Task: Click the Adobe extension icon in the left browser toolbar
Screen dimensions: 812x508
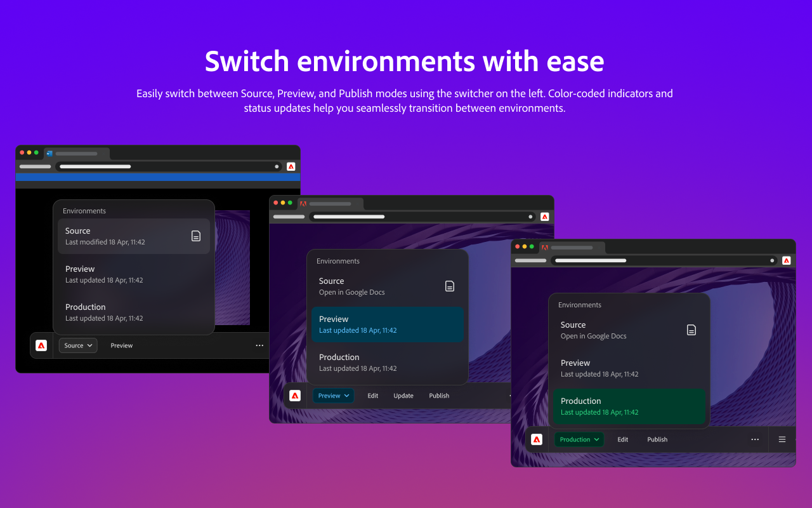Action: click(x=291, y=166)
